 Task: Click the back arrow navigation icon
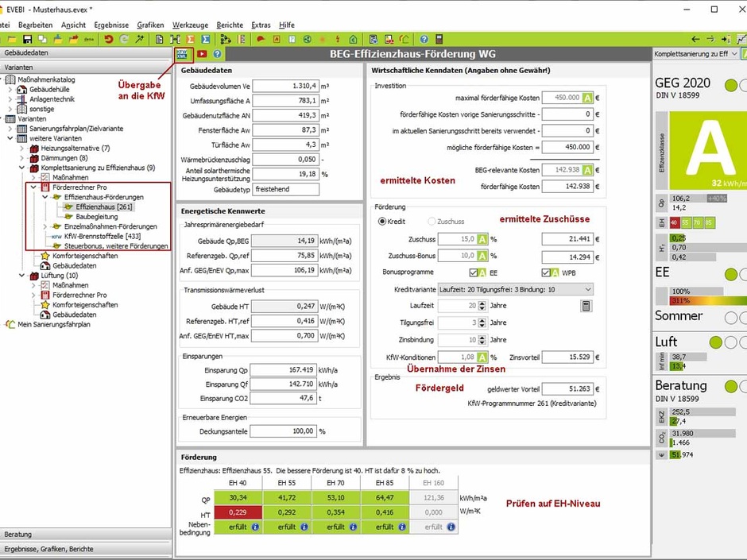click(x=696, y=39)
